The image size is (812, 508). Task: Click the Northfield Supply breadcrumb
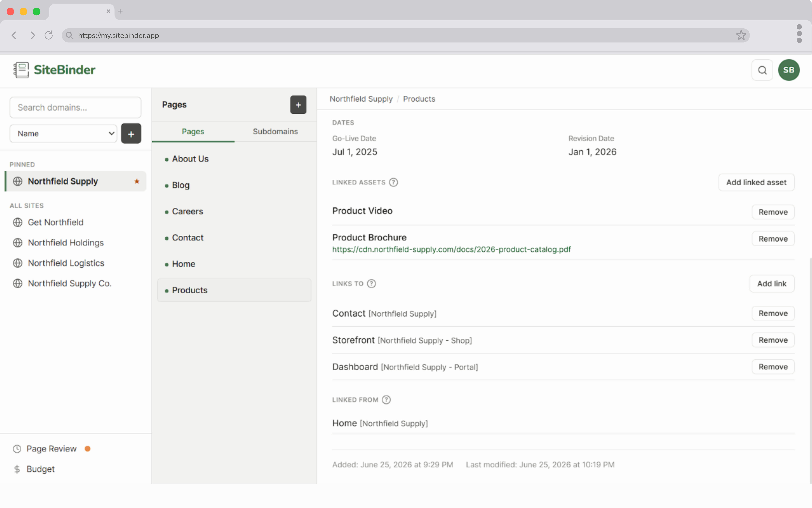point(361,99)
